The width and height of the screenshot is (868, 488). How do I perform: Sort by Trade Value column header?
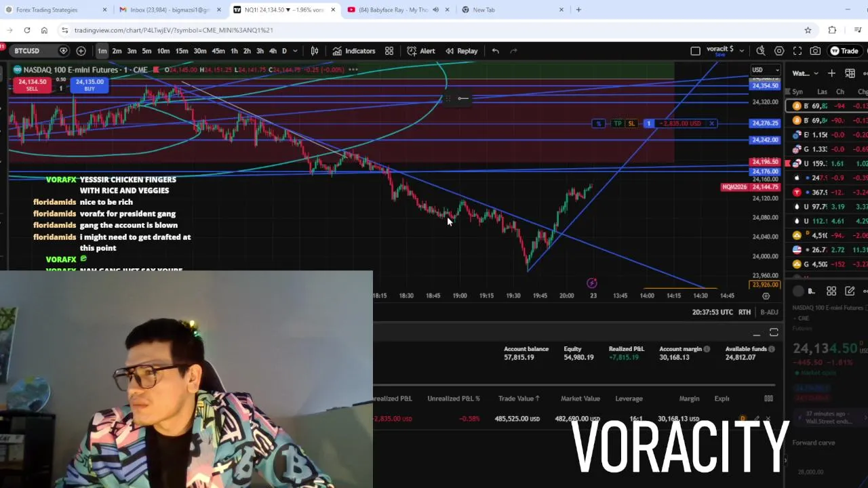(519, 399)
